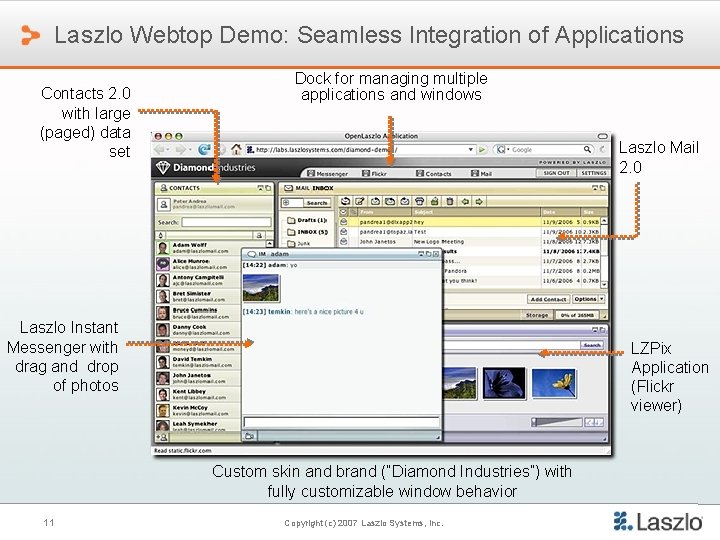
Task: Click the browser back arrow
Action: pyautogui.click(x=159, y=150)
